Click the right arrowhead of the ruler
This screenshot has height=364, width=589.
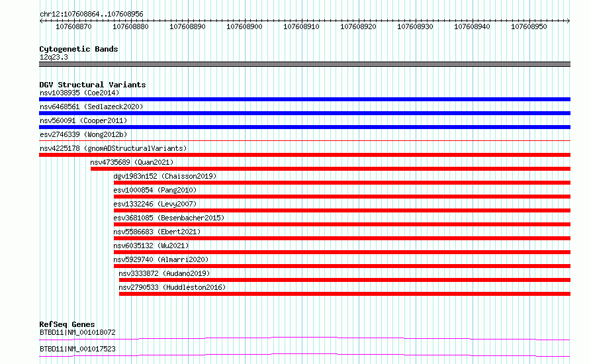(568, 21)
